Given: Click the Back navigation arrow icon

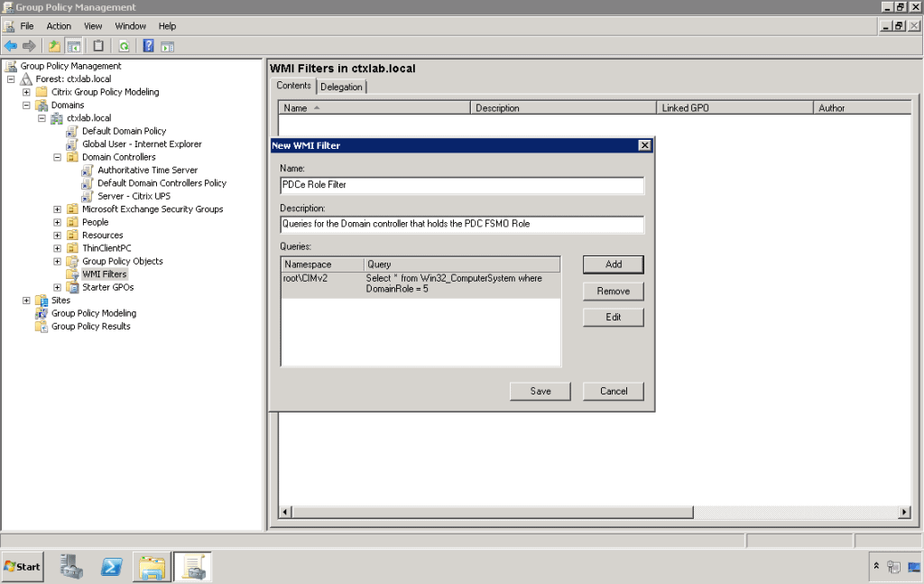Looking at the screenshot, I should (x=11, y=45).
